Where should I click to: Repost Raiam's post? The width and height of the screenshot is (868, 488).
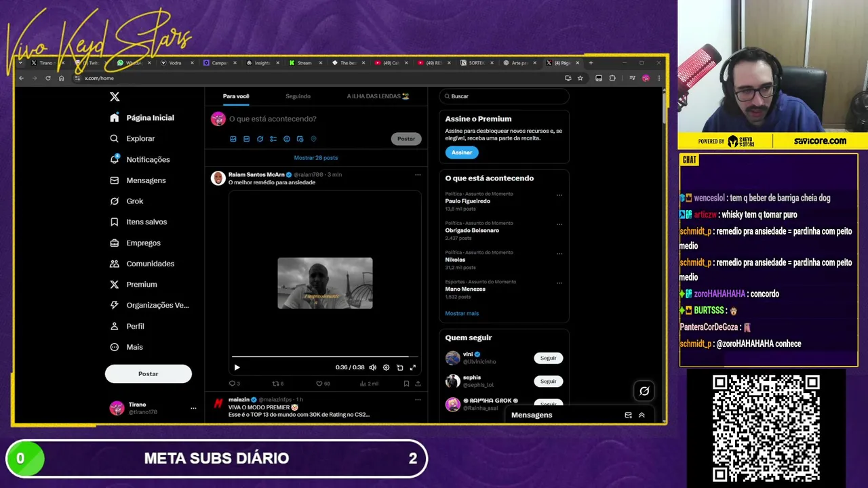(x=277, y=384)
